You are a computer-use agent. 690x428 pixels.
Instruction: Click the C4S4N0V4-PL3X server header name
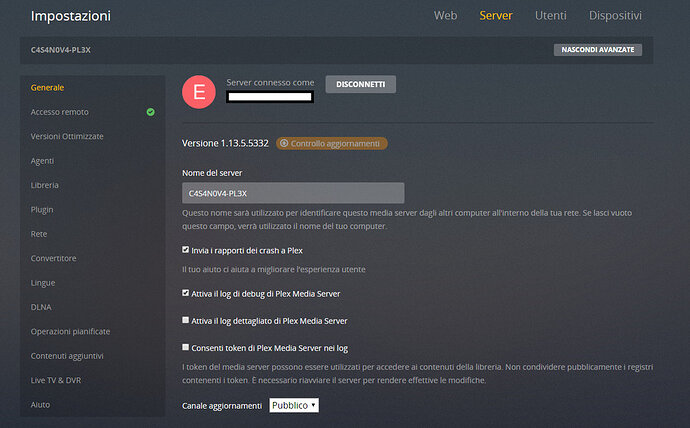(61, 50)
